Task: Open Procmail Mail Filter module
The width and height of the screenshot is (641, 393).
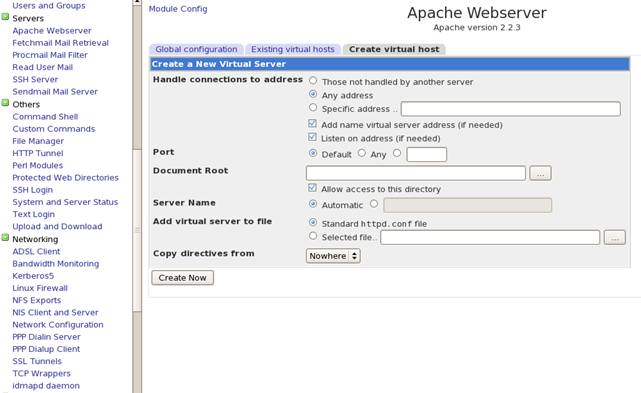Action: tap(50, 55)
